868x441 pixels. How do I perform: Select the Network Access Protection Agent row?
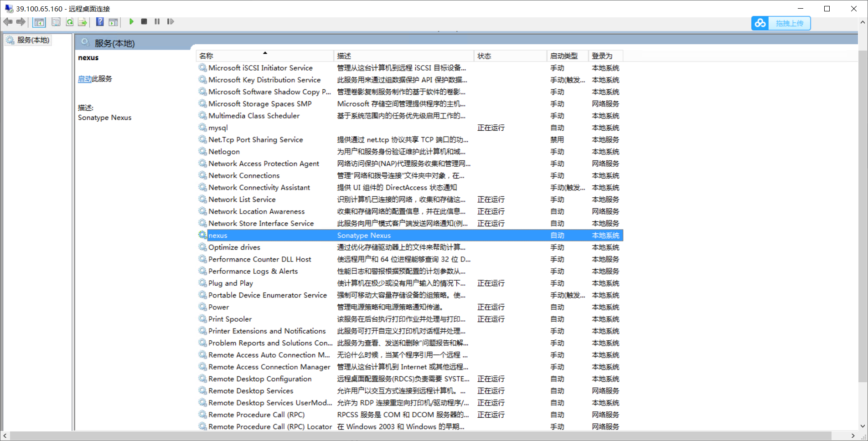pos(409,164)
